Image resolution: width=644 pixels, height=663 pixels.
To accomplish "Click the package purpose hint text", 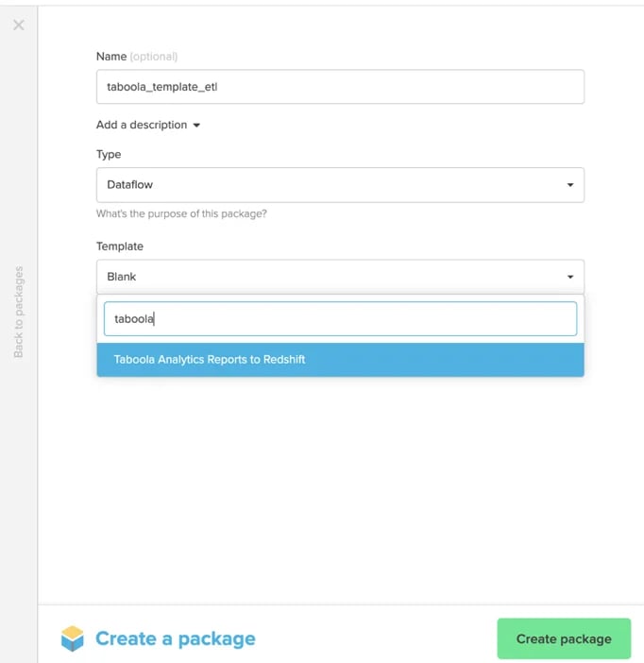I will click(x=181, y=213).
